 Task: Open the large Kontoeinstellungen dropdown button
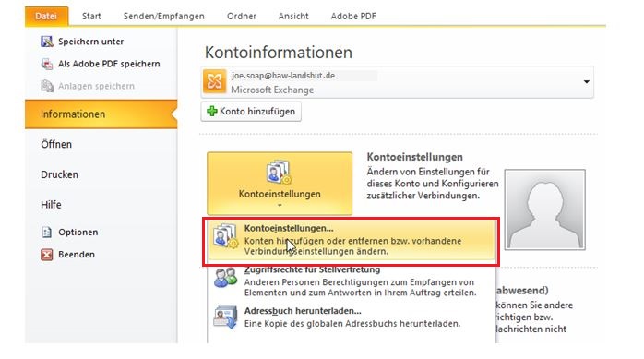pos(280,184)
